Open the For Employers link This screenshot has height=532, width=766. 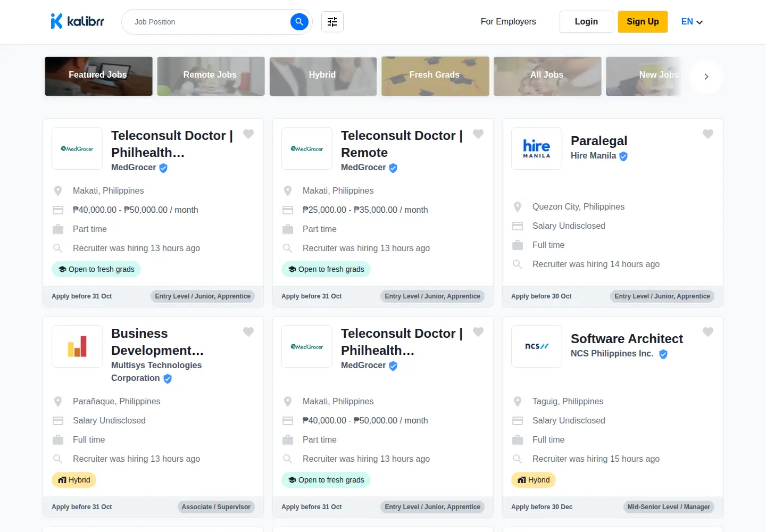[509, 22]
